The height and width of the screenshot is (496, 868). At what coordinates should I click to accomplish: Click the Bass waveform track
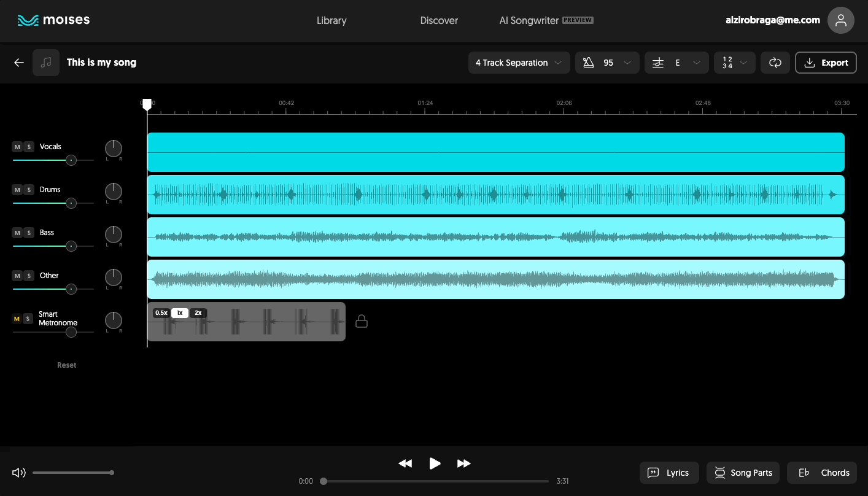coord(496,237)
